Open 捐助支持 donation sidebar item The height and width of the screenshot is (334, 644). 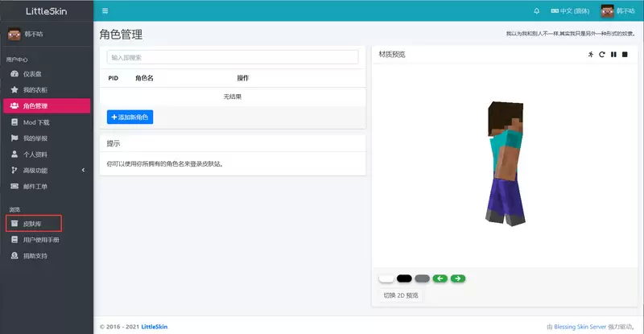(x=47, y=256)
